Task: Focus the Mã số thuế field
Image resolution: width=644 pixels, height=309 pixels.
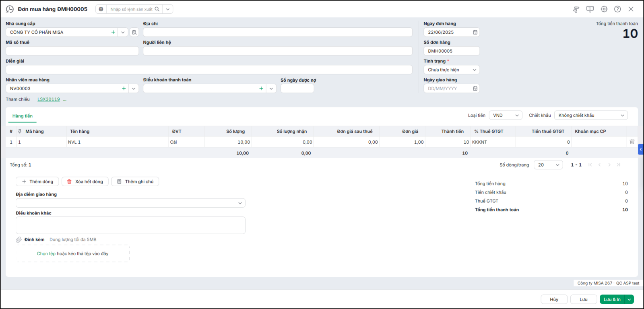Action: (x=72, y=51)
